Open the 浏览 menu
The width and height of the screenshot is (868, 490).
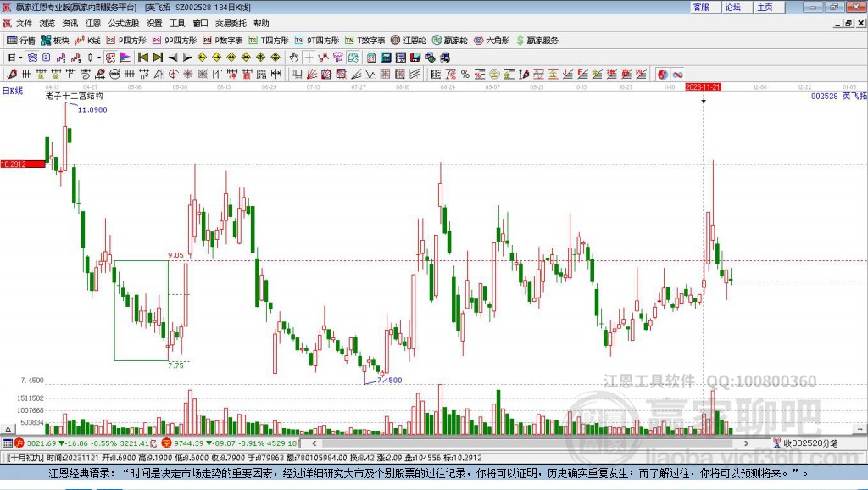coord(47,23)
